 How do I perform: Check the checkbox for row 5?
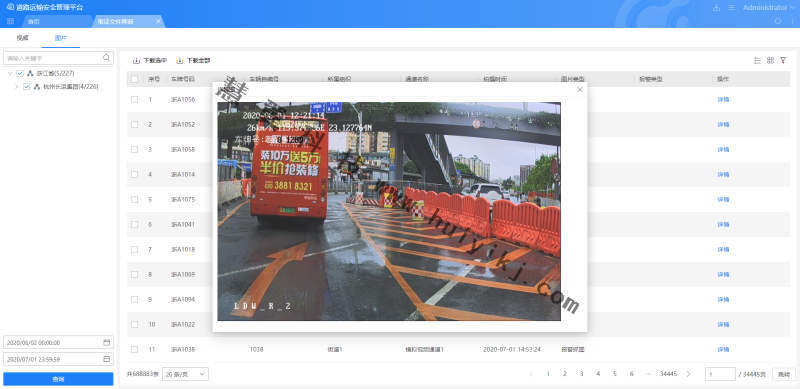(x=134, y=200)
